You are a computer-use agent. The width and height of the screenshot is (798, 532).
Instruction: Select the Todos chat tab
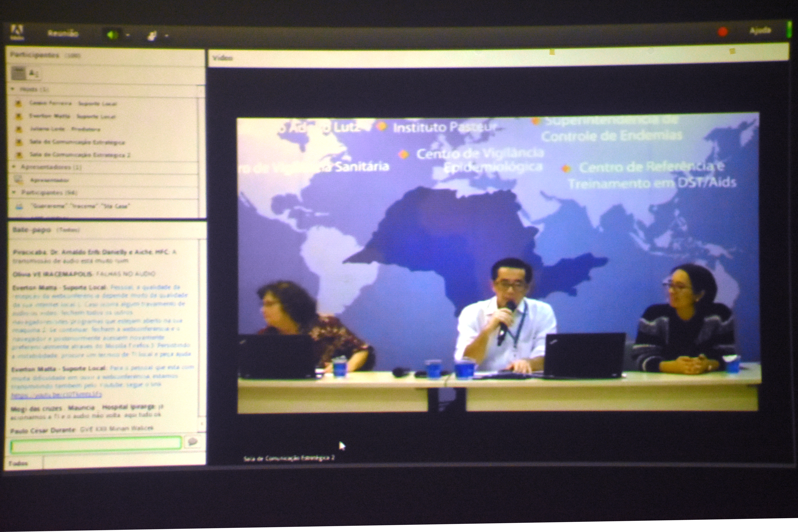tap(18, 463)
